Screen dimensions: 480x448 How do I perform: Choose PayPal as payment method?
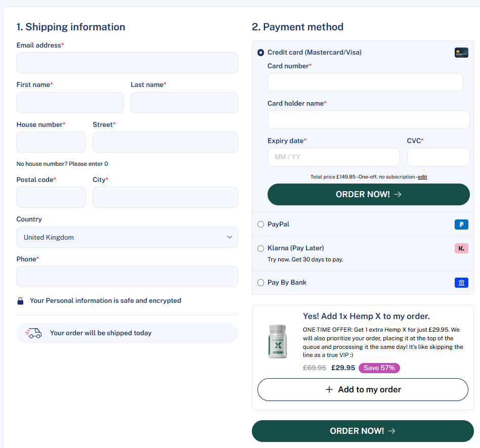coord(261,225)
